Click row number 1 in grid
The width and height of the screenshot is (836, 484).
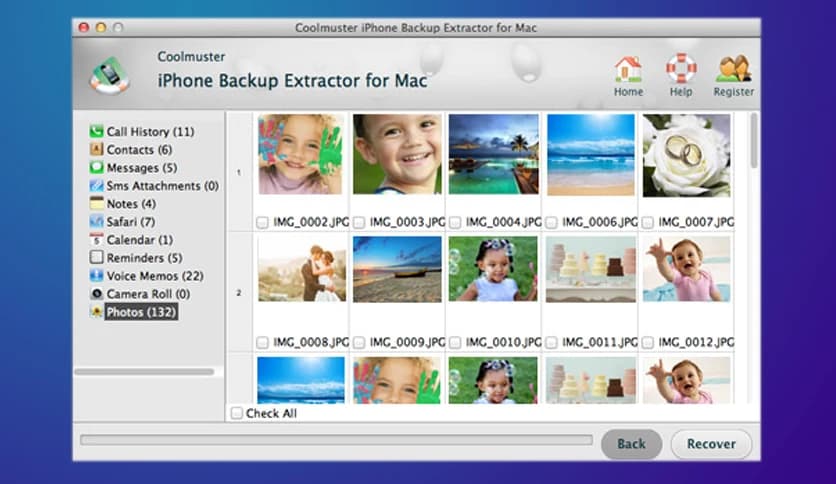click(x=239, y=173)
